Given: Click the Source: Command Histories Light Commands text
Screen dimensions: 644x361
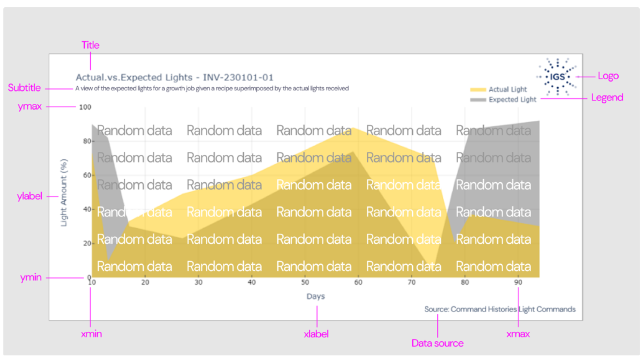Looking at the screenshot, I should (500, 309).
